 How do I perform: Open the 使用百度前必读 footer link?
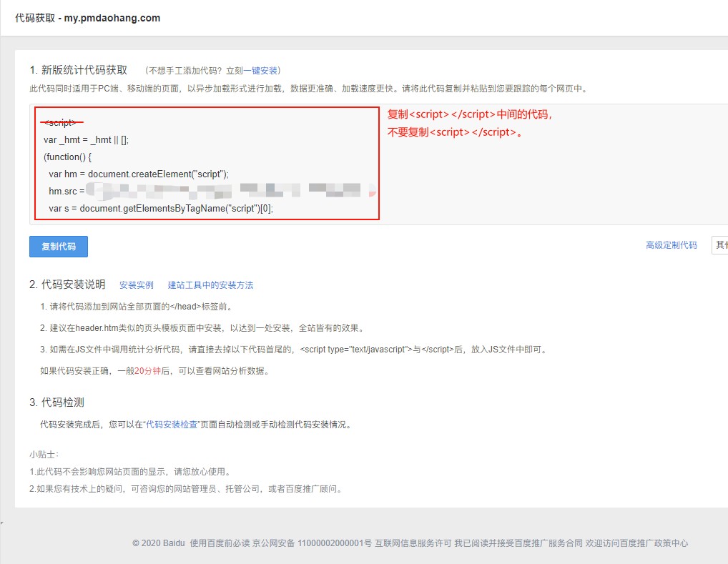pos(220,543)
